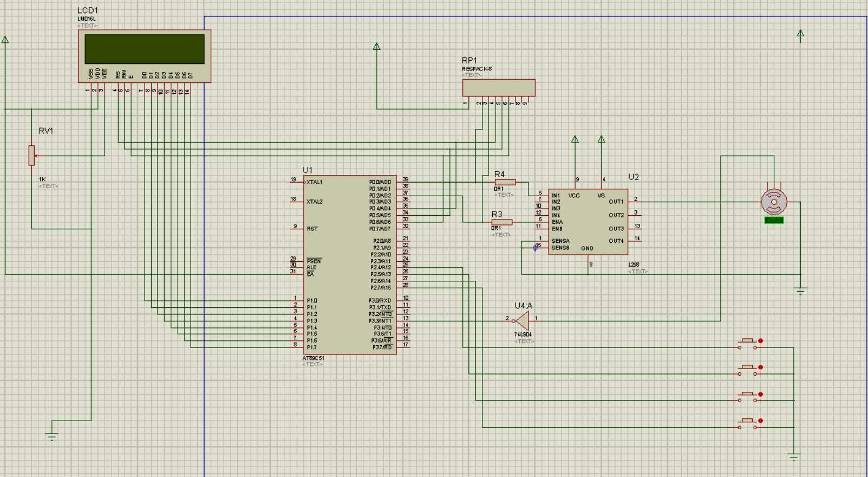
Task: Click the OUT1 pin label on U2
Action: 616,202
